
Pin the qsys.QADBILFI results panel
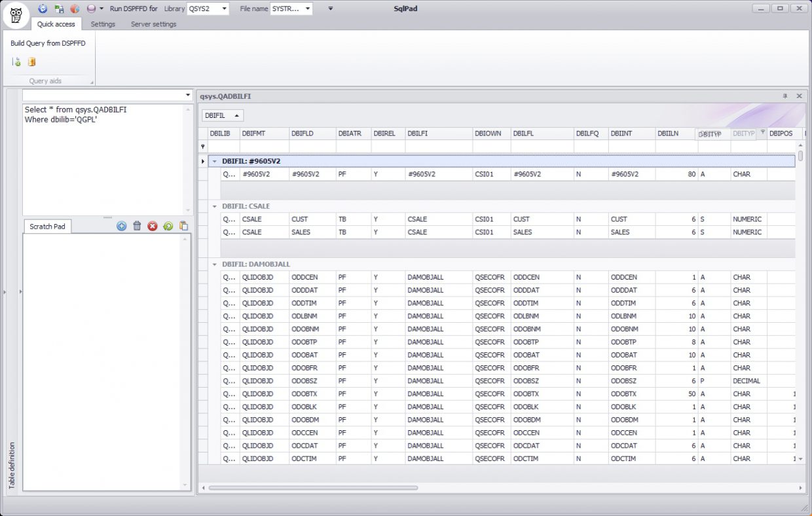click(785, 96)
